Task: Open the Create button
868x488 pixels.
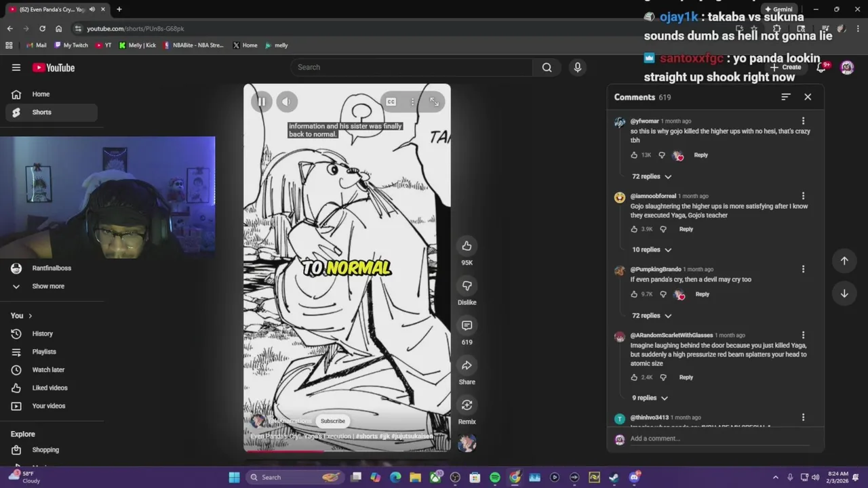Action: (786, 67)
